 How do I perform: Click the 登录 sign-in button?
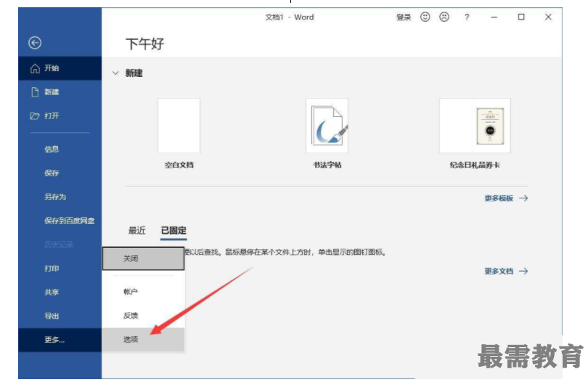coord(404,17)
